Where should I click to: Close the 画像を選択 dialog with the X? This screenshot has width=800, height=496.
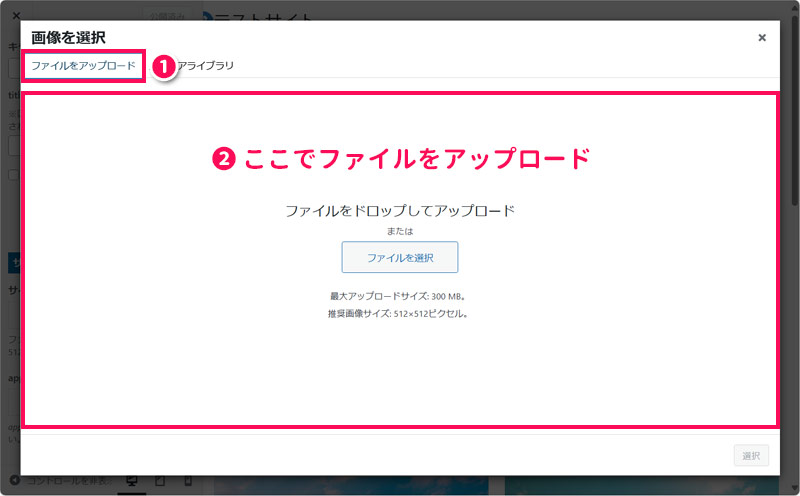coord(762,38)
